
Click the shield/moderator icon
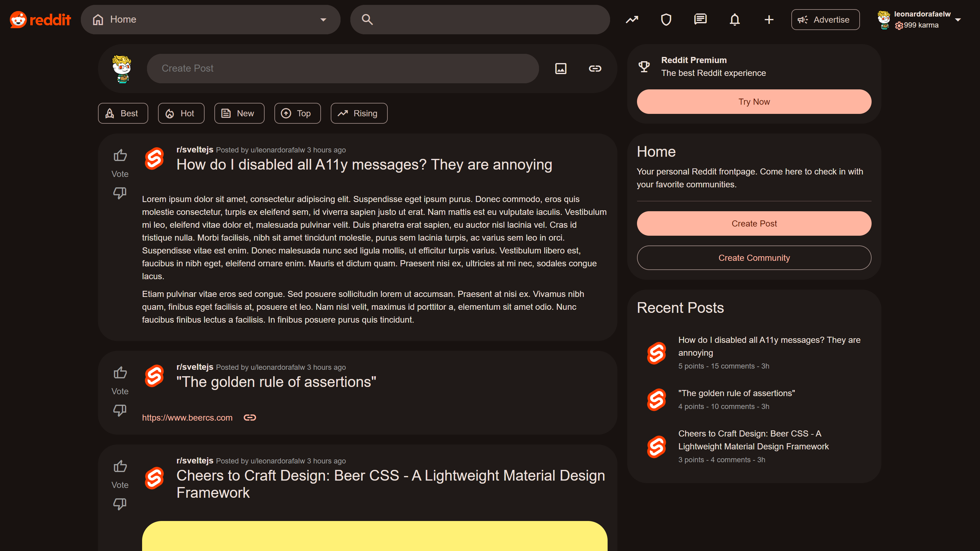[x=666, y=19]
